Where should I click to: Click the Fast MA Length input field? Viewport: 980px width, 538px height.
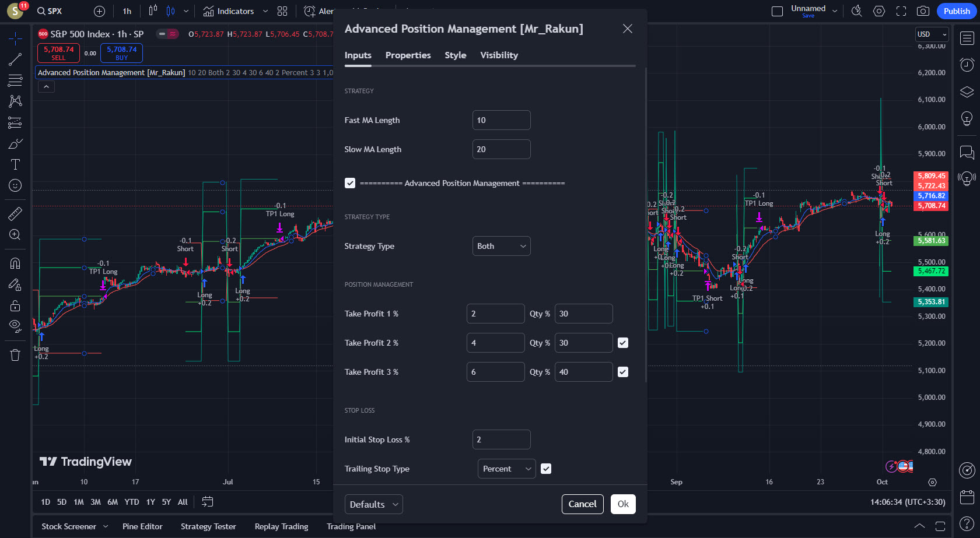point(501,120)
